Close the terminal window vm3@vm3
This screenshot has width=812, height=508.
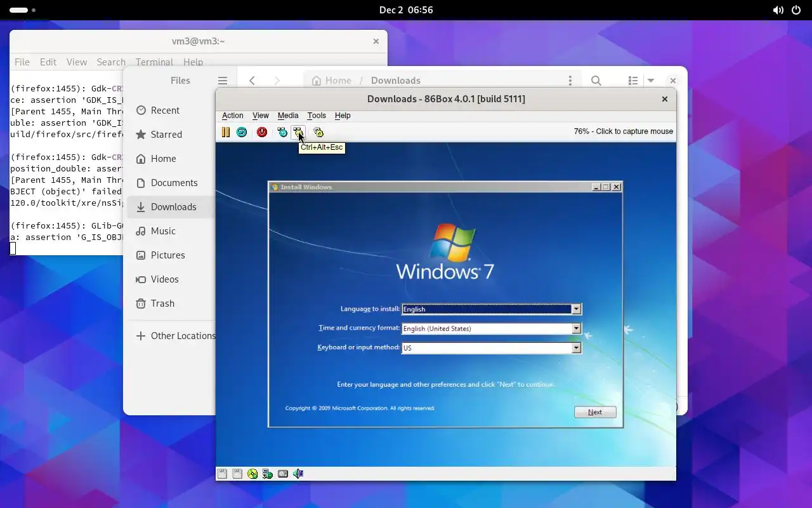click(x=376, y=41)
